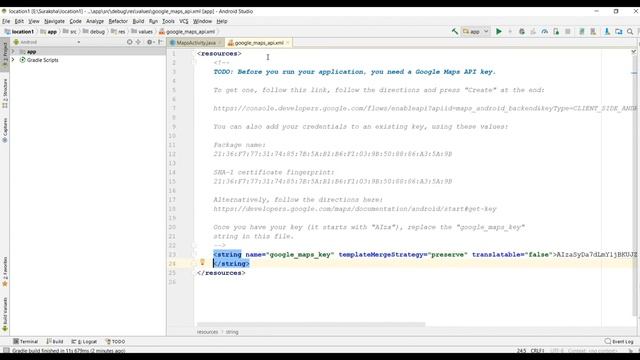Click the collapse all icon in Project panel
Image resolution: width=640 pixels, height=360 pixels.
[x=138, y=42]
